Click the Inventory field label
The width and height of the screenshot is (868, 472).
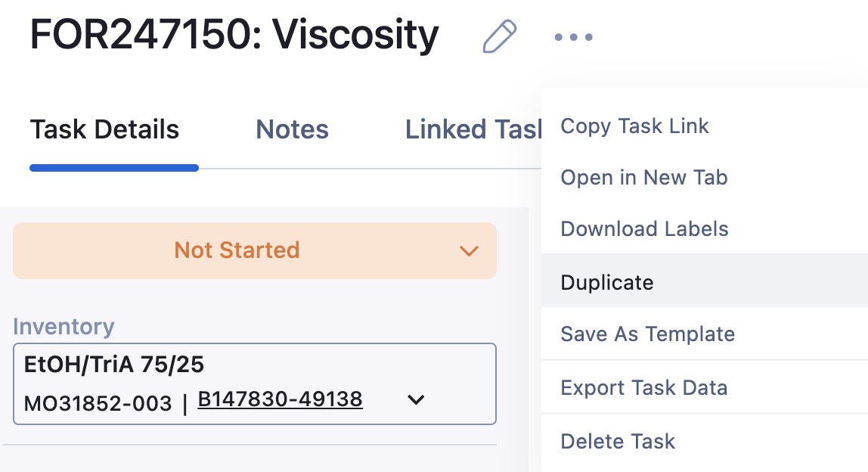(x=64, y=327)
